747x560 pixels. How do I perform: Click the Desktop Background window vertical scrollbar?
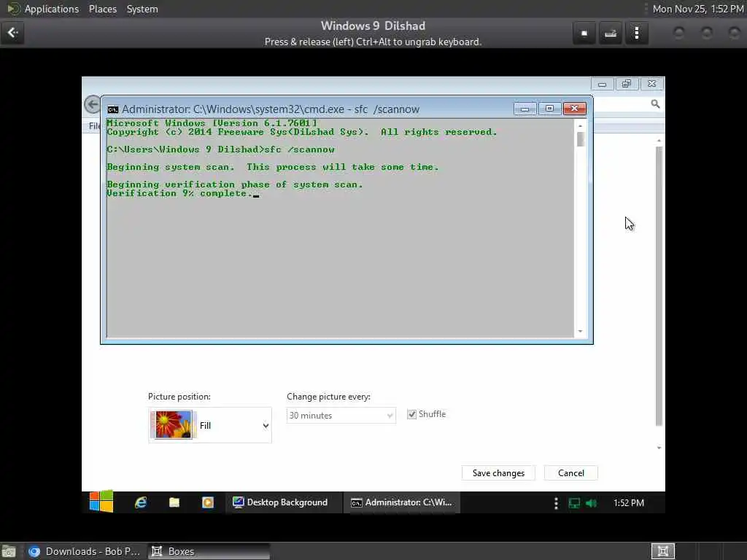[x=659, y=286]
